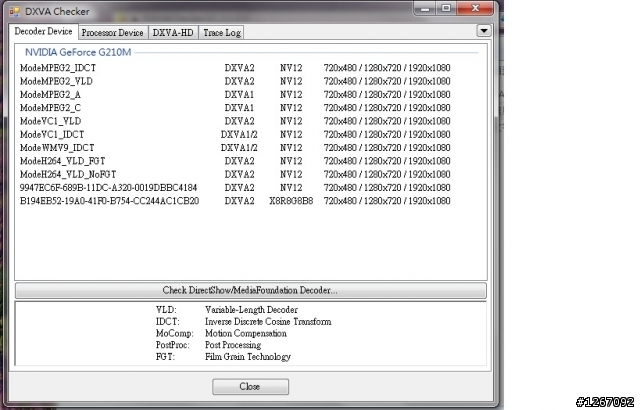Open the DXVA-HD tab
The image size is (640, 410).
tap(173, 33)
